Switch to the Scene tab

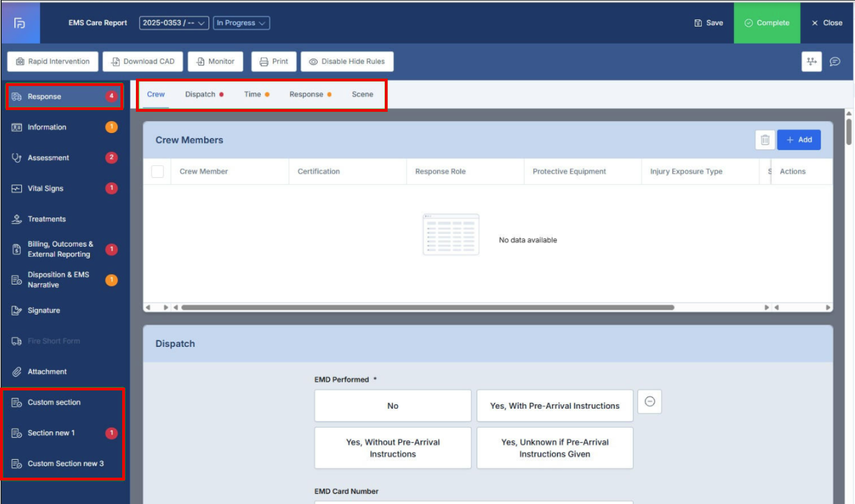362,95
